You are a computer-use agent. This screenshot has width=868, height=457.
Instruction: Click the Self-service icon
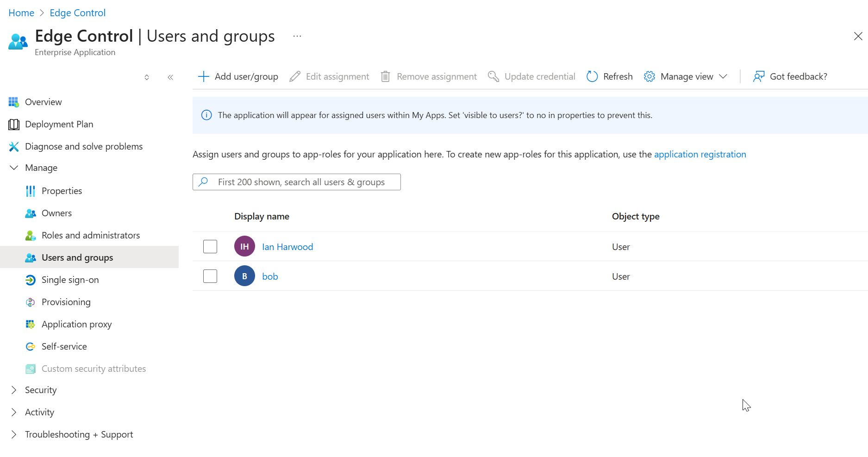(x=31, y=346)
